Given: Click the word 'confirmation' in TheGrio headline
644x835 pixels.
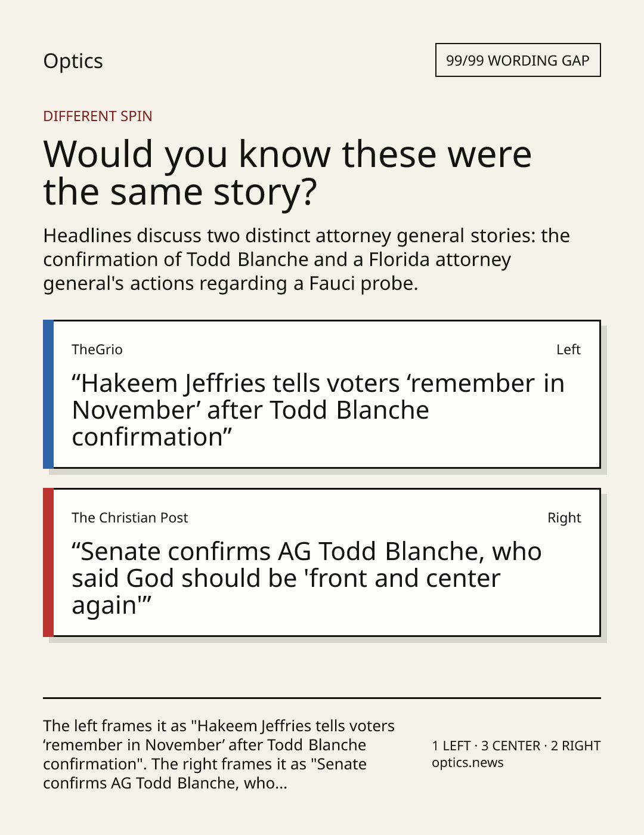Looking at the screenshot, I should pyautogui.click(x=147, y=437).
